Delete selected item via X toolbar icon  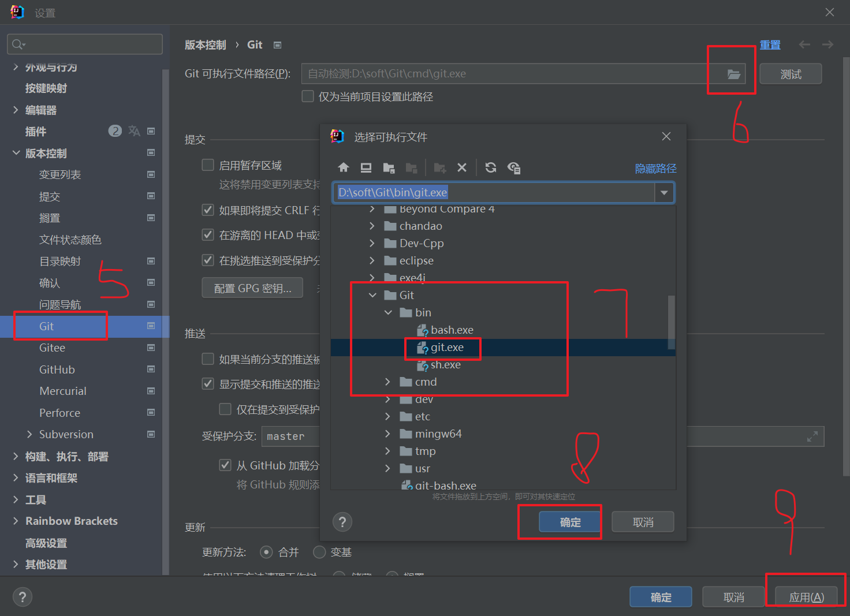point(462,167)
